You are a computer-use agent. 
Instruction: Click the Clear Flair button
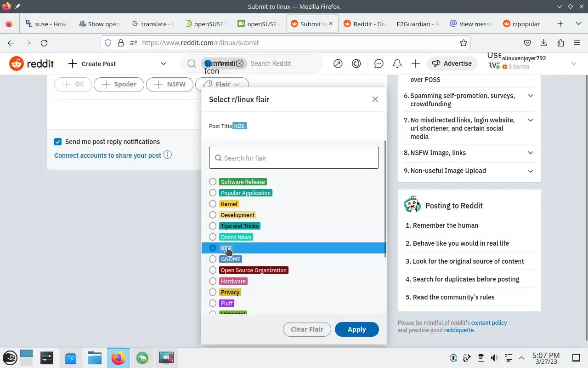pos(307,329)
